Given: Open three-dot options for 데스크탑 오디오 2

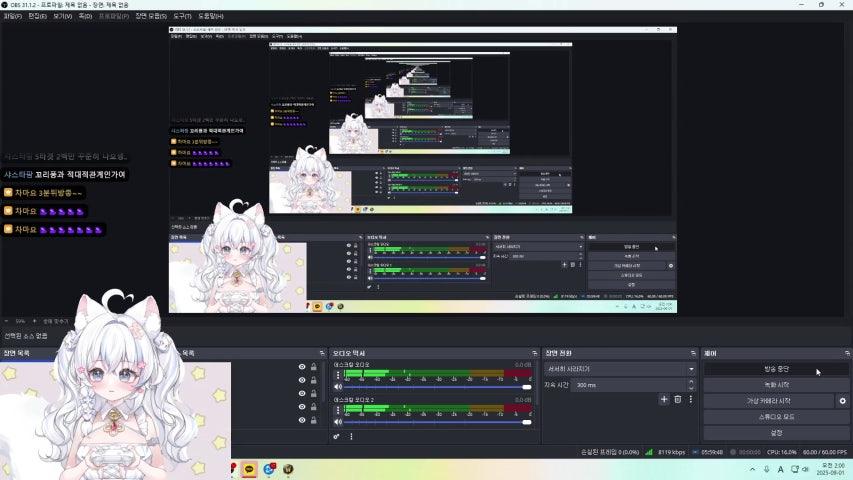Looking at the screenshot, I should click(338, 410).
